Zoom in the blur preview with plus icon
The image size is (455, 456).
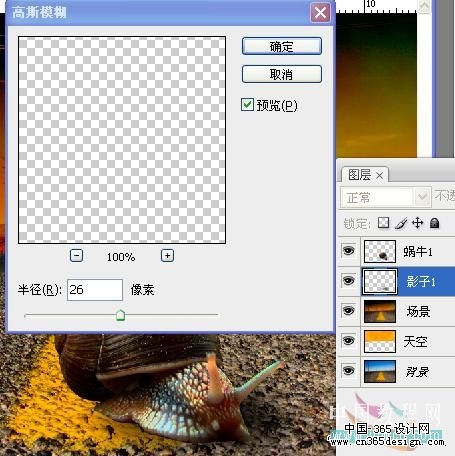pyautogui.click(x=167, y=256)
